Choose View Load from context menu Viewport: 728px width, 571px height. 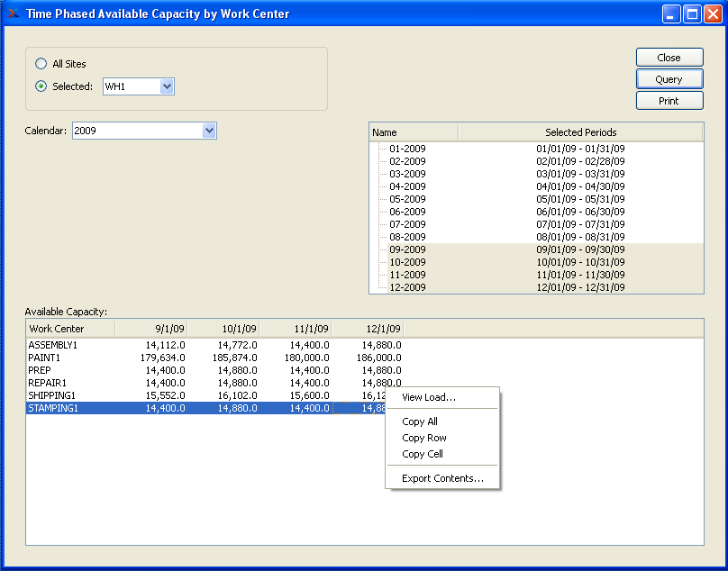tap(429, 397)
